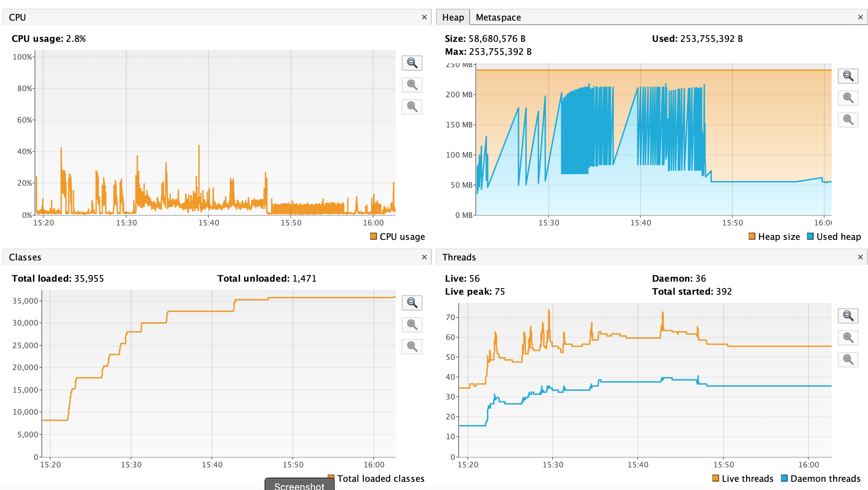Zoom in on the Heap graph
Viewport: 868px width, 490px height.
tap(848, 98)
